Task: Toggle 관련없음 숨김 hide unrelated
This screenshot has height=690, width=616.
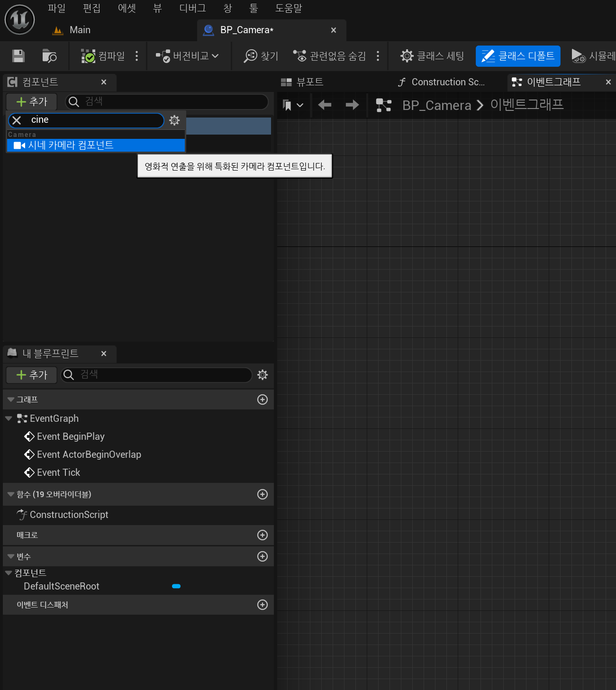Action: (329, 56)
